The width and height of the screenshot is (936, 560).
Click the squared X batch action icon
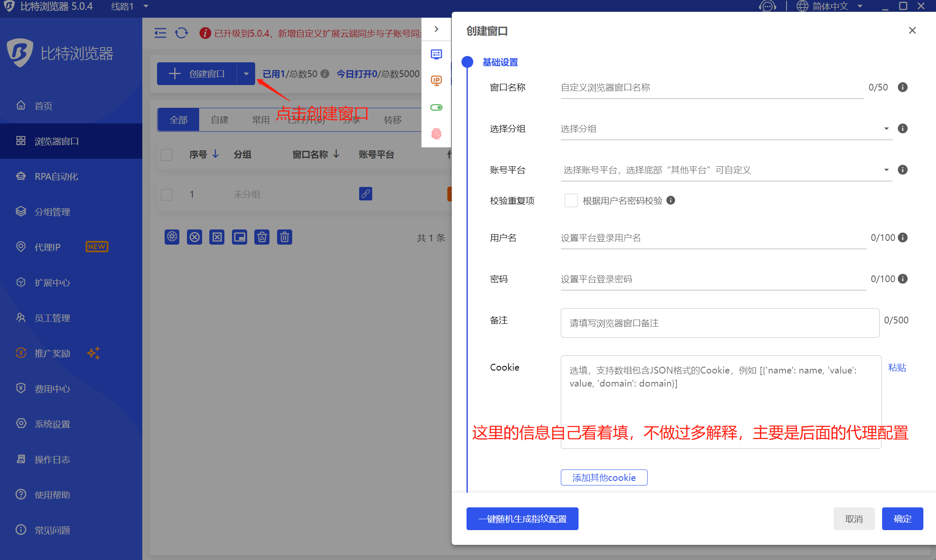217,237
